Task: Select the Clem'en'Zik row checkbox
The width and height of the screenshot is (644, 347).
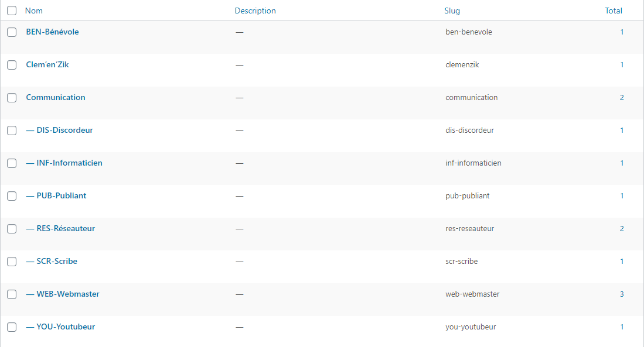Action: pos(12,65)
